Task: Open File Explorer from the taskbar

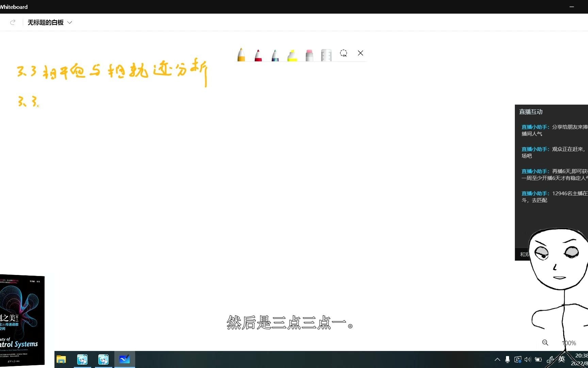Action: click(61, 359)
